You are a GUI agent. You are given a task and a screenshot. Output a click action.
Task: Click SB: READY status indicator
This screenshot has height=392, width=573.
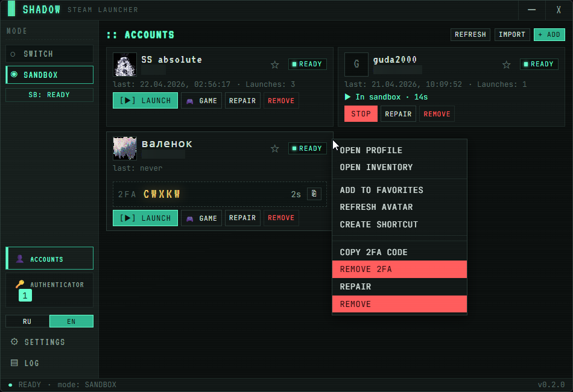49,95
